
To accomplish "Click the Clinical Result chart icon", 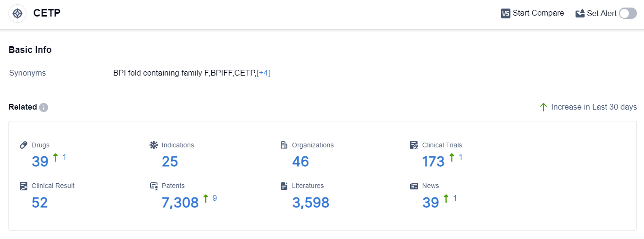I will point(24,186).
